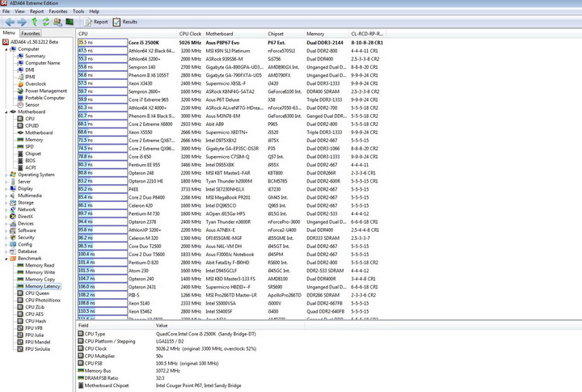Expand the Operating System node

click(x=6, y=175)
